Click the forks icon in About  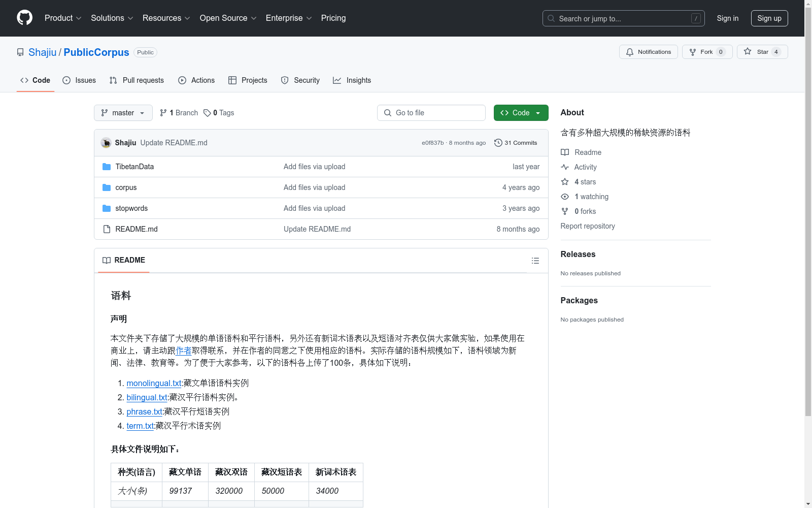(x=565, y=211)
